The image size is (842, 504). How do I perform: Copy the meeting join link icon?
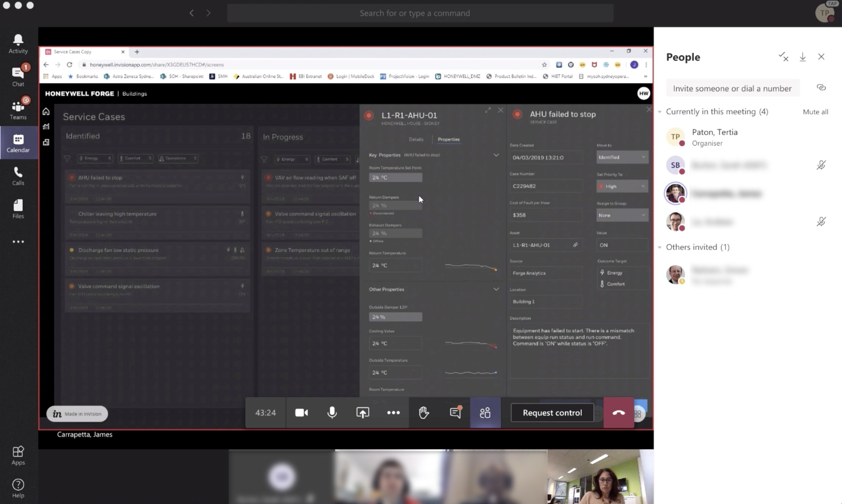(821, 87)
